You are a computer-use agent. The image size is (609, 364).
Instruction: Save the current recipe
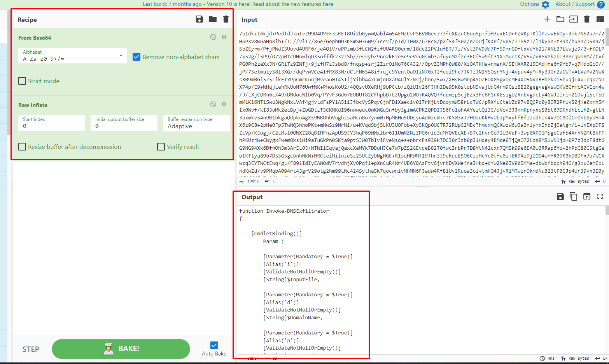[x=199, y=19]
